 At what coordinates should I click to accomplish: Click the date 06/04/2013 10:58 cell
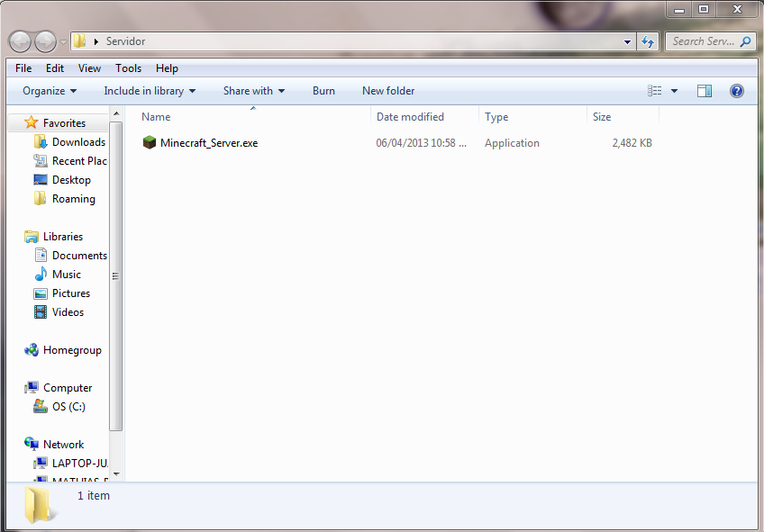click(421, 143)
